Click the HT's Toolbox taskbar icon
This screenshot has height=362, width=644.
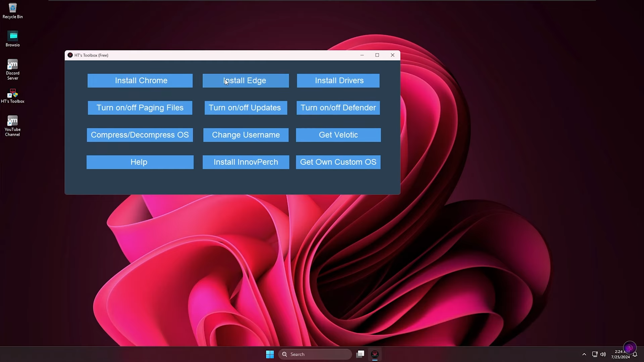point(375,354)
